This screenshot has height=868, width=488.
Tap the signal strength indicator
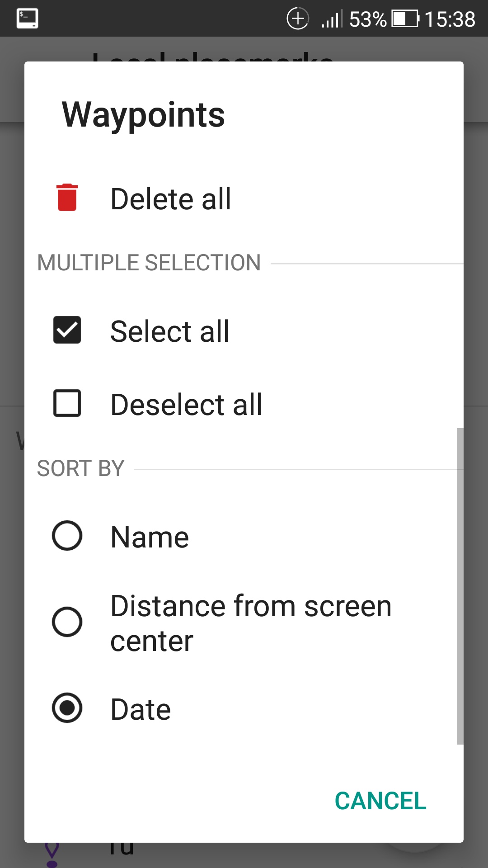(332, 19)
